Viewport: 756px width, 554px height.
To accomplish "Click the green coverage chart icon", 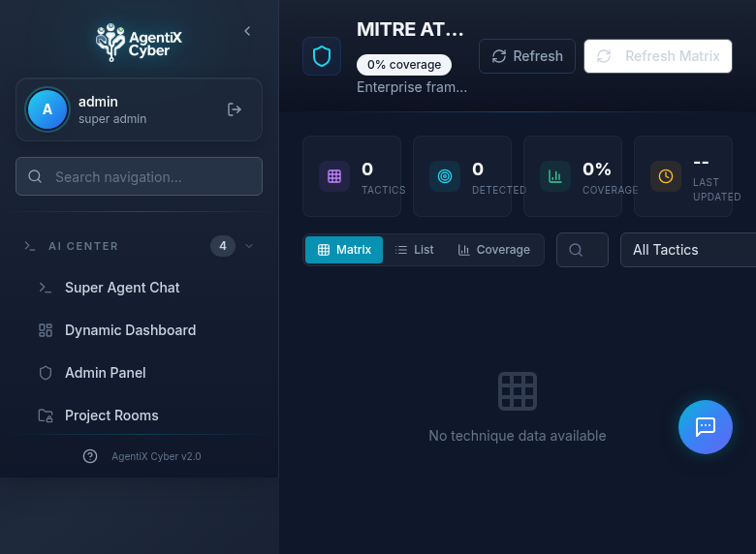I will [555, 176].
